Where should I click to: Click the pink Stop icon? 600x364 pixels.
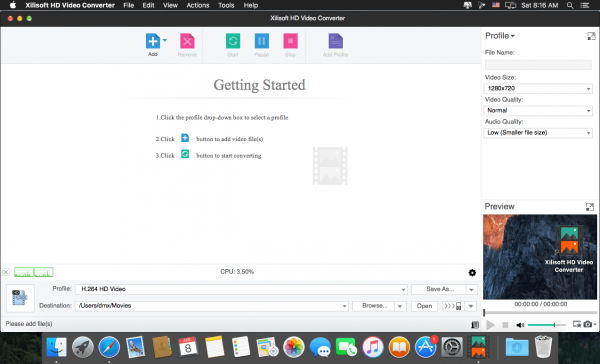[290, 41]
